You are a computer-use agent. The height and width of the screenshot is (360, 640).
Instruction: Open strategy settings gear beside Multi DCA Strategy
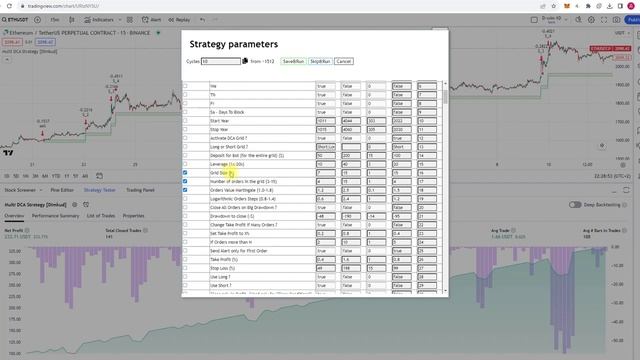pos(75,204)
